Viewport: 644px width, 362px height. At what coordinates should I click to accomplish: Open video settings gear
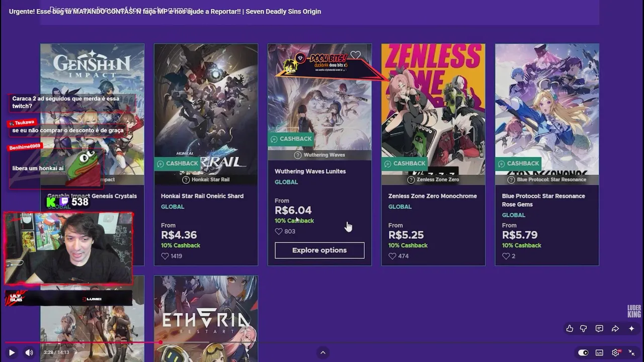615,352
